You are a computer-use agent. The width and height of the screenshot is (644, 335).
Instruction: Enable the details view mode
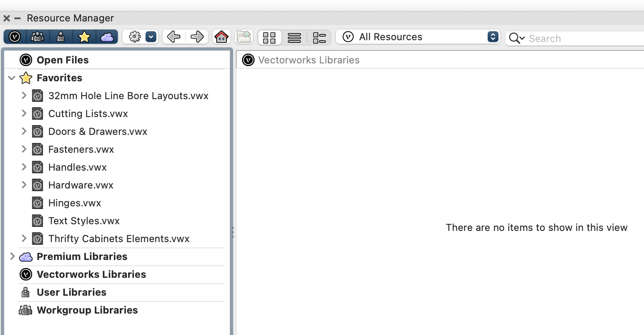point(319,38)
